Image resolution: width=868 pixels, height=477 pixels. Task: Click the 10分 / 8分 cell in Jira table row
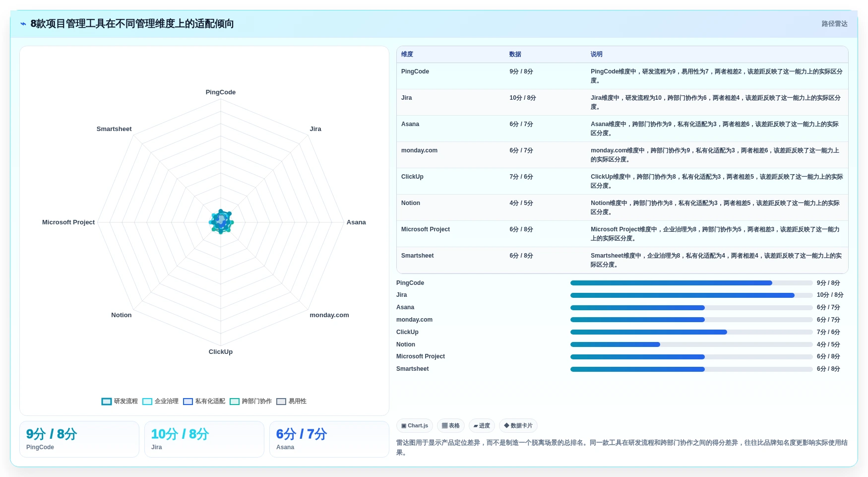coord(523,98)
